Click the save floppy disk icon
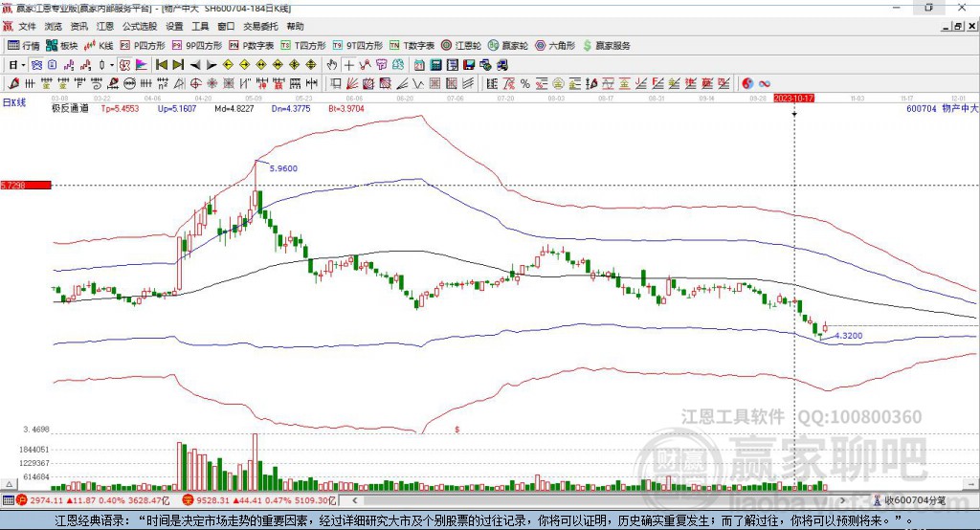 coord(468,65)
